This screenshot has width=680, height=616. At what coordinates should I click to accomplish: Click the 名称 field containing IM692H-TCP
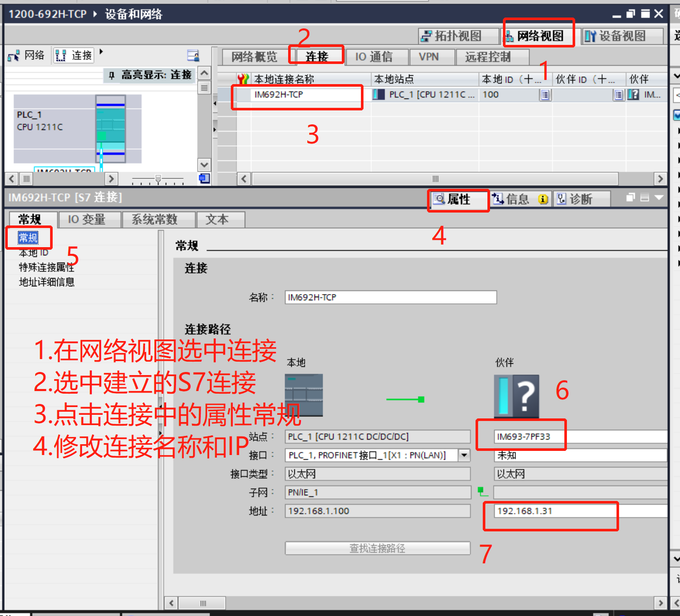click(x=390, y=297)
